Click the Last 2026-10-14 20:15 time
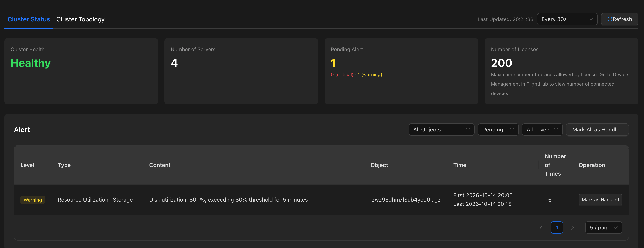 click(482, 204)
